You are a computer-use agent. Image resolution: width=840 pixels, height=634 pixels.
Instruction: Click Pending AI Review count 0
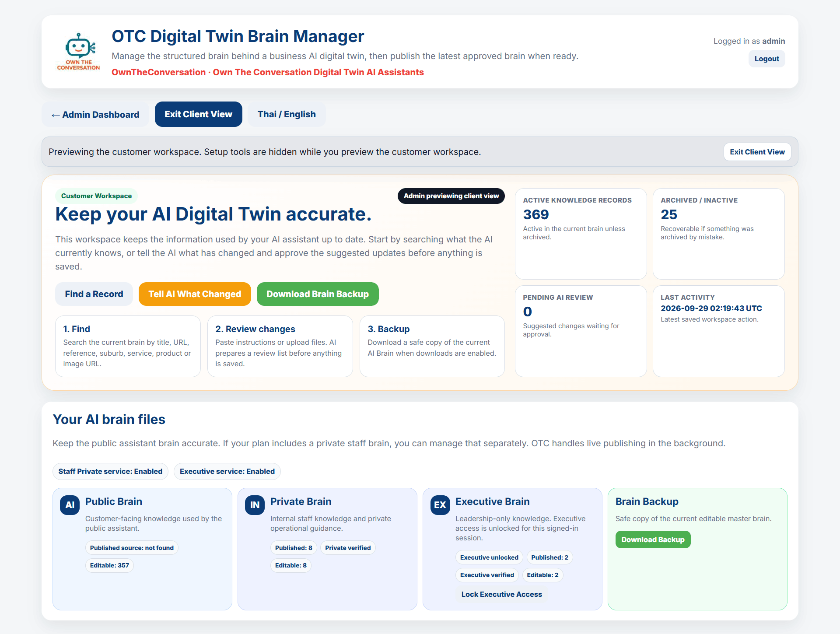point(528,312)
